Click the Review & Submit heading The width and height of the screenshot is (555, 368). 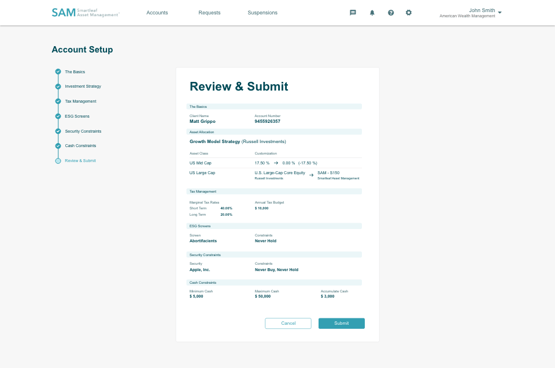point(239,86)
